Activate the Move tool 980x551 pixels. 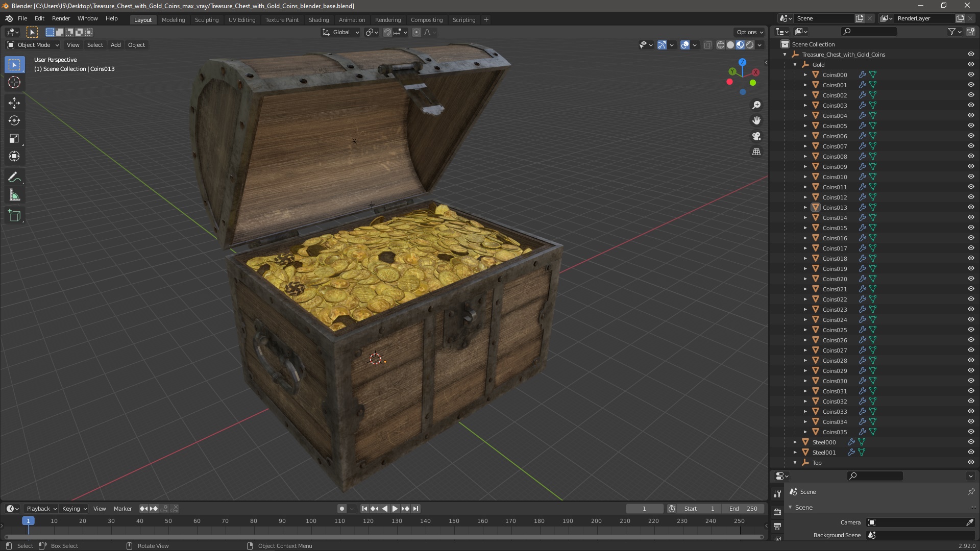click(14, 103)
